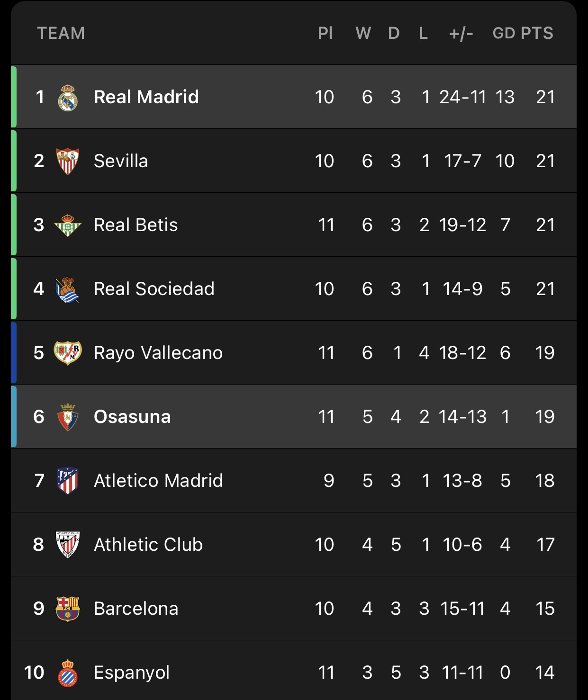588x700 pixels.
Task: Sort table by PTS column header
Action: pyautogui.click(x=537, y=33)
